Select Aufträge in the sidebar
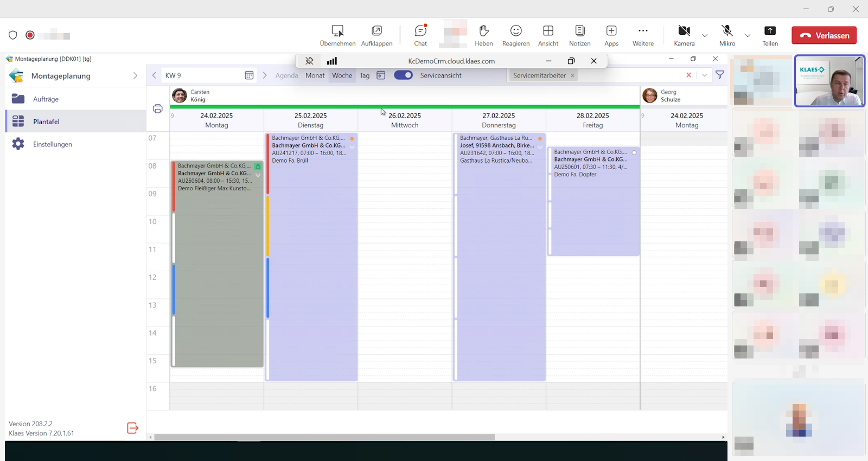868x461 pixels. tap(46, 99)
